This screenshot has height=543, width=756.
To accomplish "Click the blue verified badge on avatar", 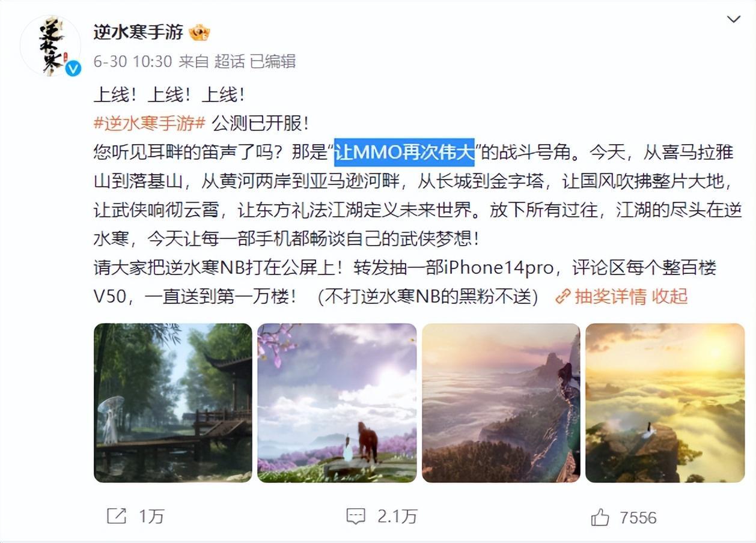I will [73, 69].
